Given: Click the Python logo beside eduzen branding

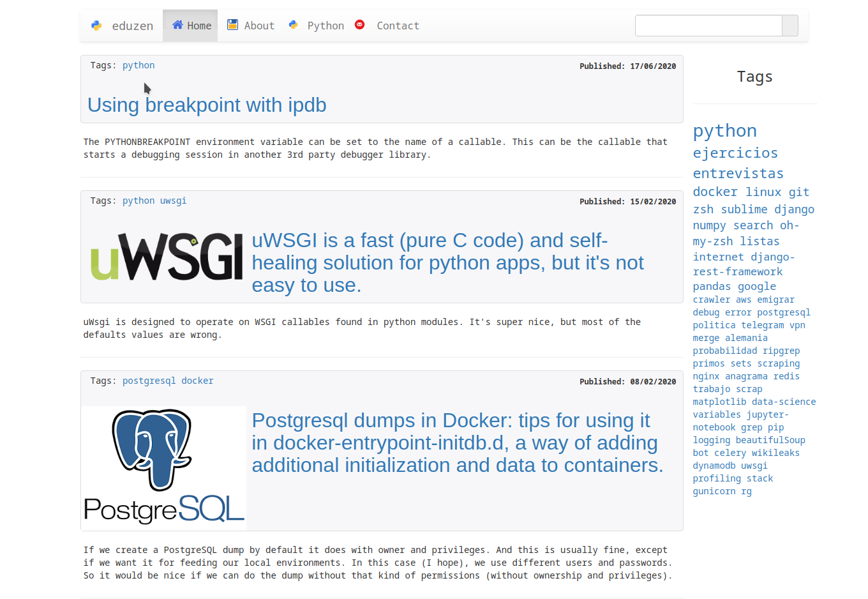Looking at the screenshot, I should [x=96, y=25].
